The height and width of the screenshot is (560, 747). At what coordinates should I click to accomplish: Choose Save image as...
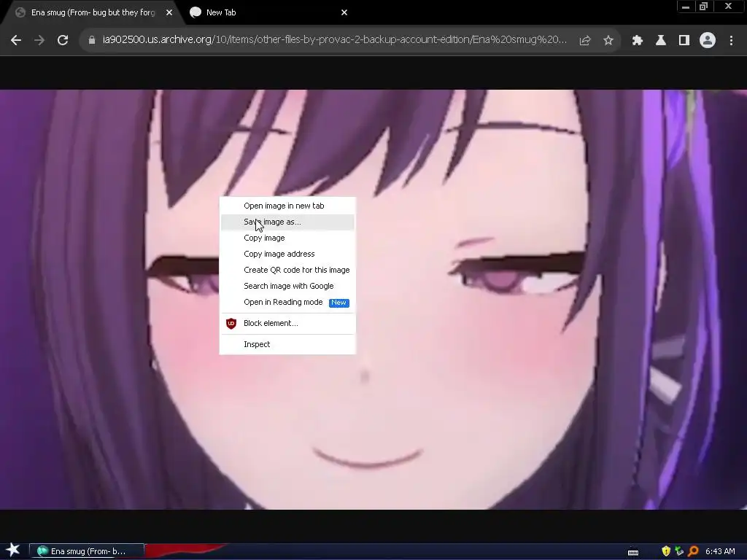click(287, 222)
